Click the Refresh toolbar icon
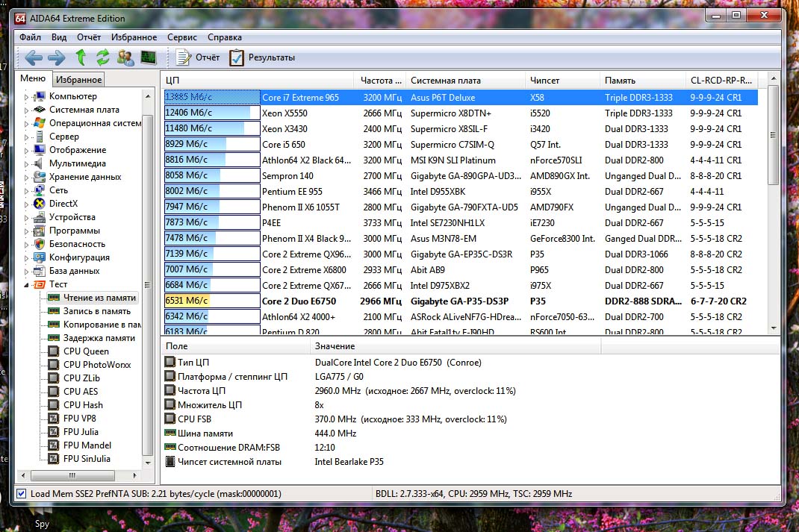The height and width of the screenshot is (532, 799). pos(103,57)
